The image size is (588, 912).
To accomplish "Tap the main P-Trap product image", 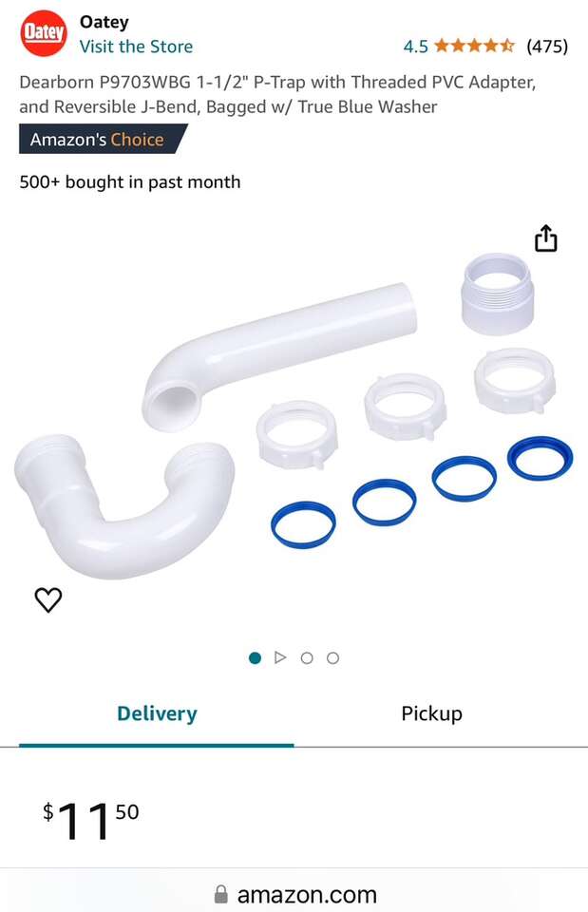I will pyautogui.click(x=294, y=416).
